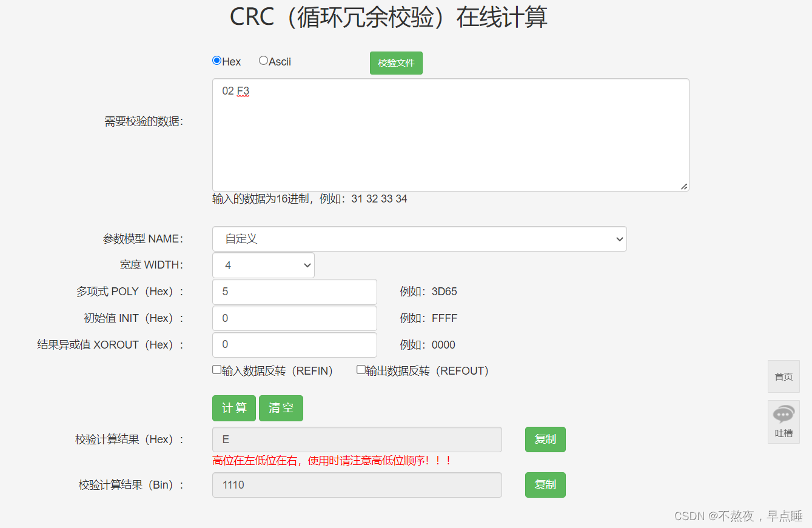Copy the Bin result with 复制

545,485
